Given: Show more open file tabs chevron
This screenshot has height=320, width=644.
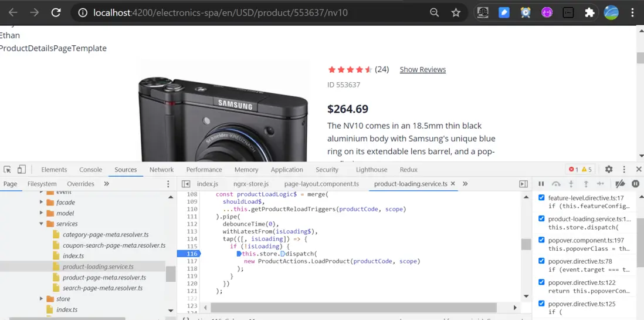Looking at the screenshot, I should 465,184.
